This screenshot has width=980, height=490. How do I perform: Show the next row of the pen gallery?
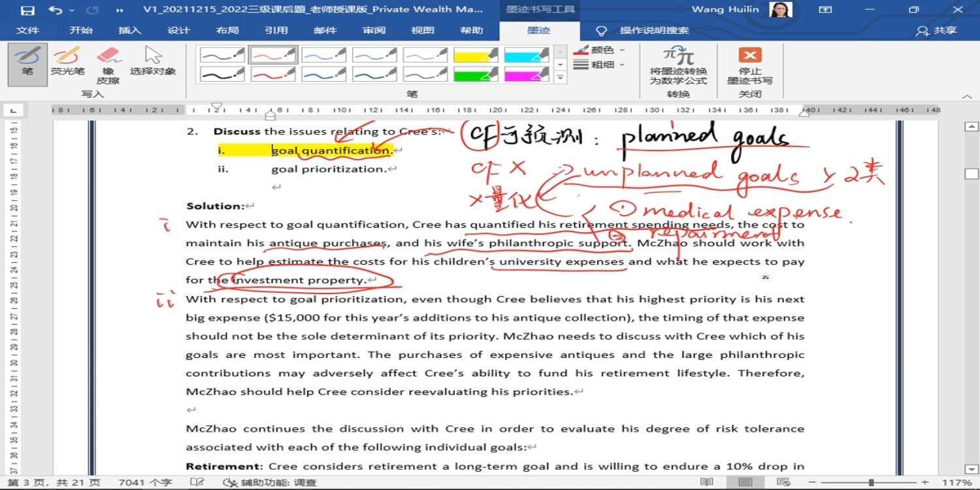pos(561,65)
